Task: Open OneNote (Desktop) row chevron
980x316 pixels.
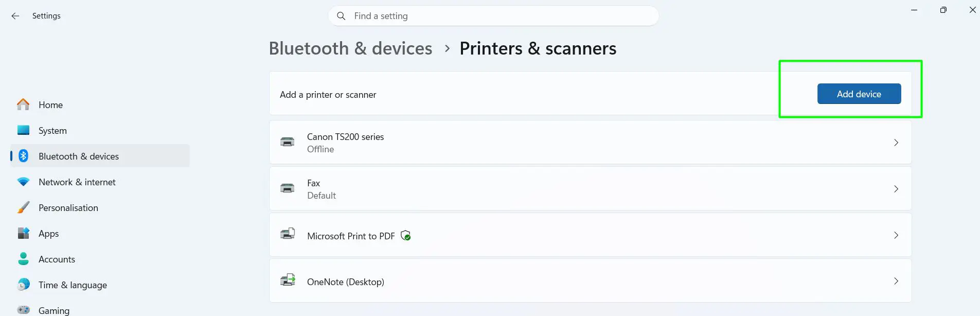Action: point(896,281)
